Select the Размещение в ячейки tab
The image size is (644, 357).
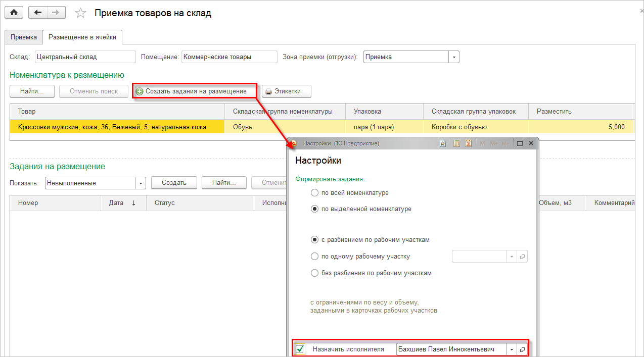click(x=82, y=37)
